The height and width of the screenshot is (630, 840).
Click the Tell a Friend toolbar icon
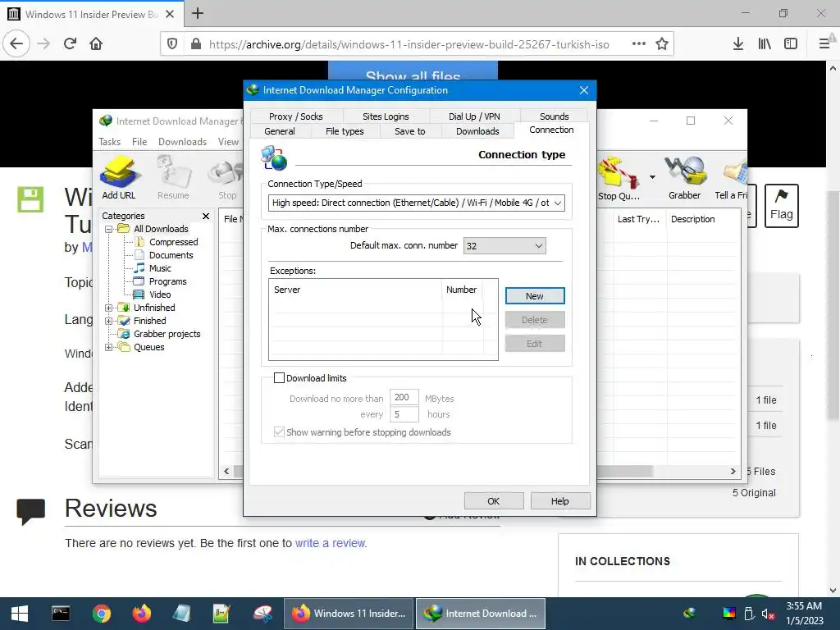(733, 177)
